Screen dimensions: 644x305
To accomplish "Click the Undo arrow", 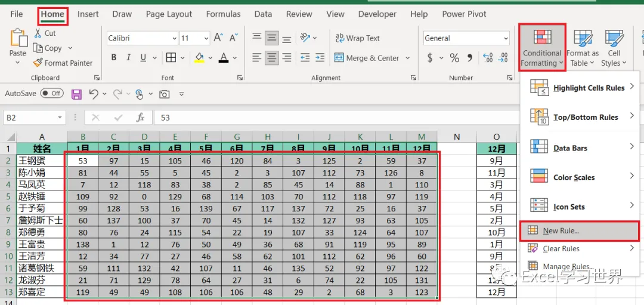I will (x=93, y=94).
